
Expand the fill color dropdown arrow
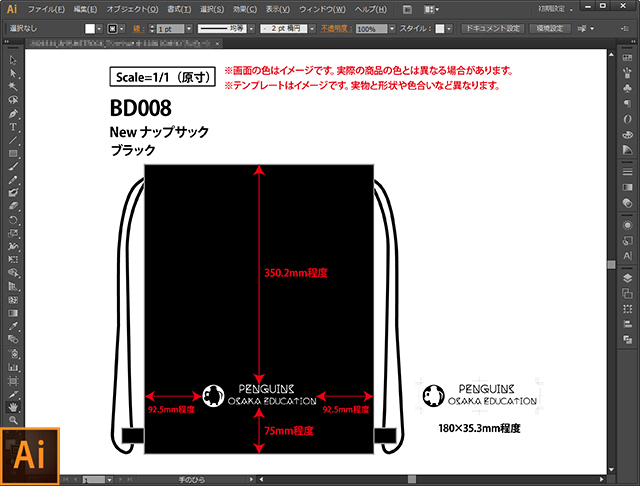point(99,29)
